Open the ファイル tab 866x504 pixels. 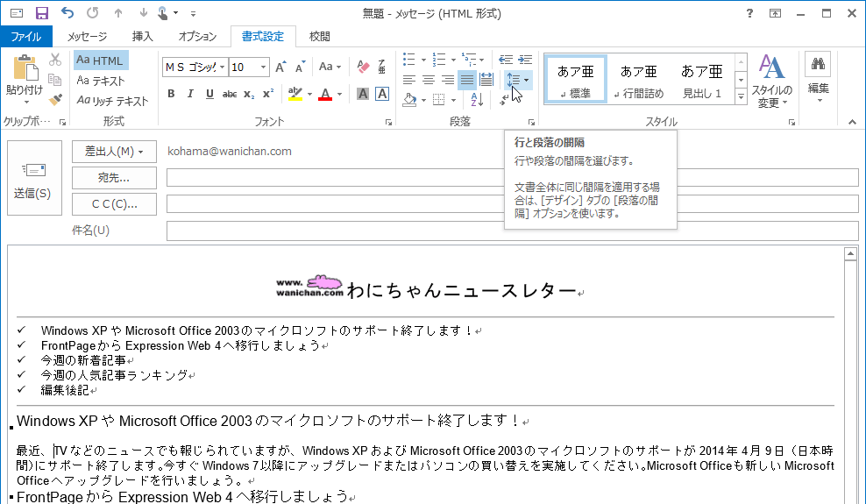click(x=26, y=37)
